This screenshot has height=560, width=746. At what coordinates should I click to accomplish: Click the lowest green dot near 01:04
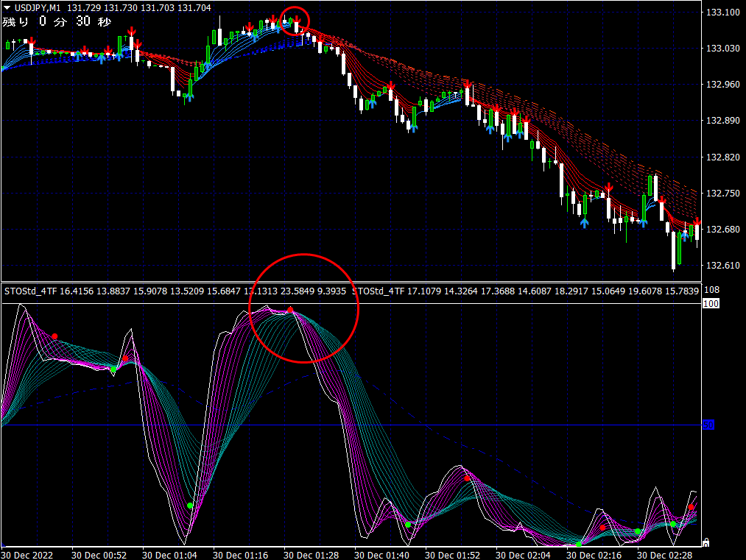[190, 506]
